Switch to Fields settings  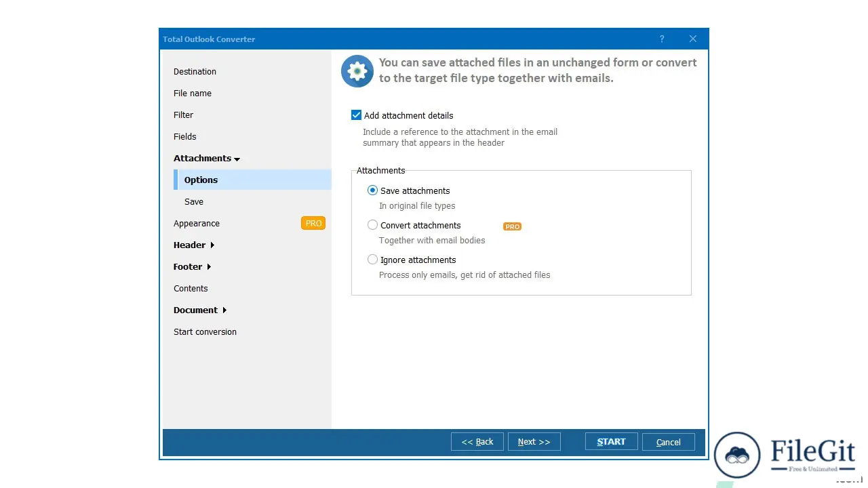pos(184,136)
